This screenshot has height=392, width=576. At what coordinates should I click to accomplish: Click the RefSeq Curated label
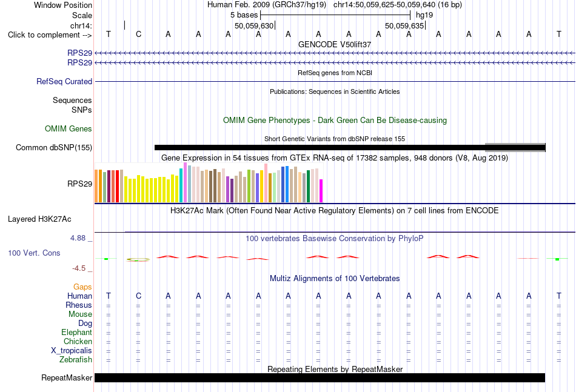pyautogui.click(x=64, y=81)
